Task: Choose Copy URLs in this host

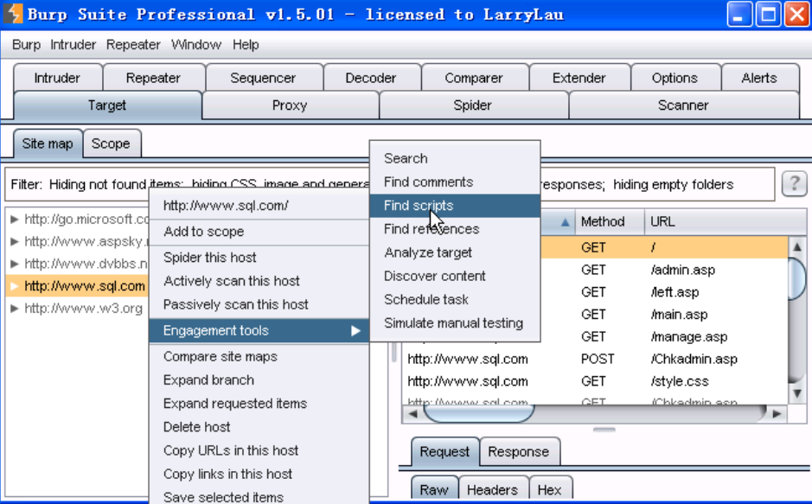Action: coord(259,450)
